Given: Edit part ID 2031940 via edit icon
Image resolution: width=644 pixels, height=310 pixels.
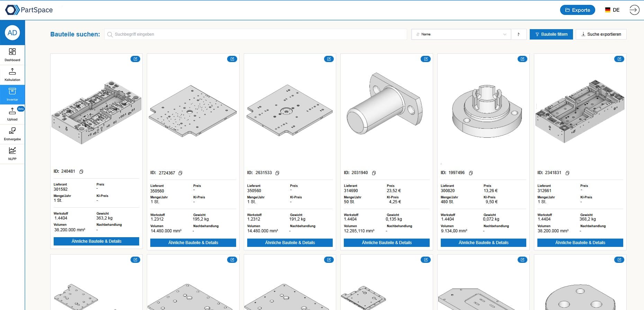Looking at the screenshot, I should pos(426,59).
